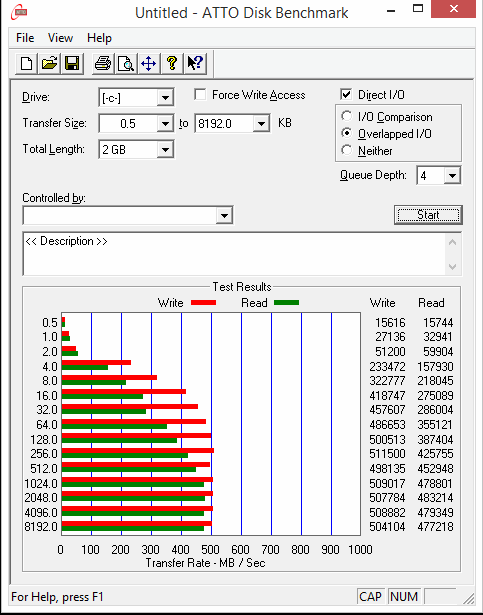
Task: Open the File menu
Action: point(25,38)
